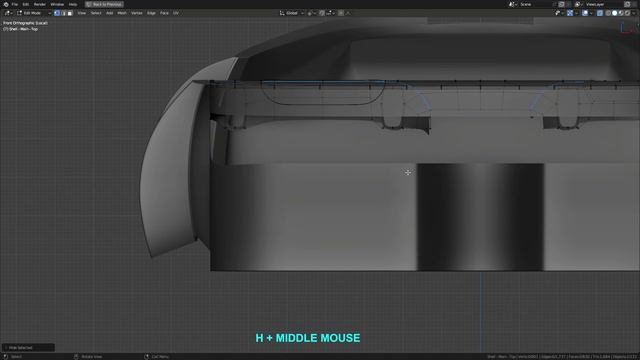Open the snapping options dropdown
This screenshot has height=360, width=640.
tap(331, 13)
